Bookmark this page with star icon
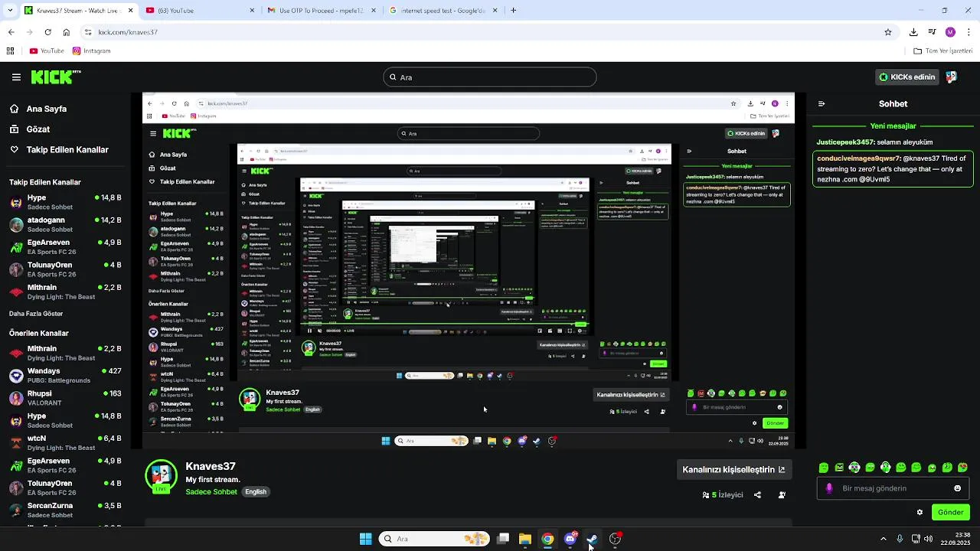The height and width of the screenshot is (551, 980). coord(888,32)
